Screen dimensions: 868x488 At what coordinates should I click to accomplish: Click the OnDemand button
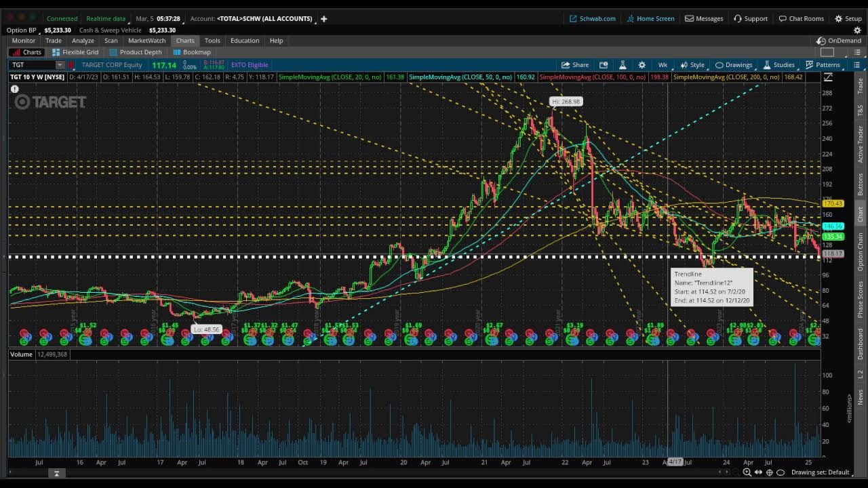840,41
